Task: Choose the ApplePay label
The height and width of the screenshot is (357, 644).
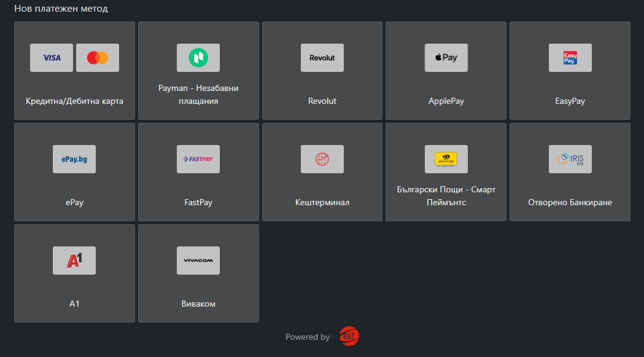Action: [x=446, y=101]
